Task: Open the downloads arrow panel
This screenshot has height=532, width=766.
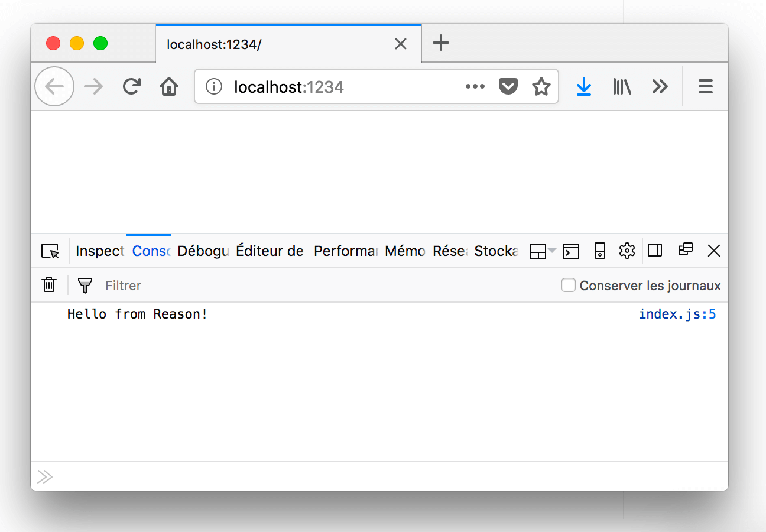Action: pos(583,87)
